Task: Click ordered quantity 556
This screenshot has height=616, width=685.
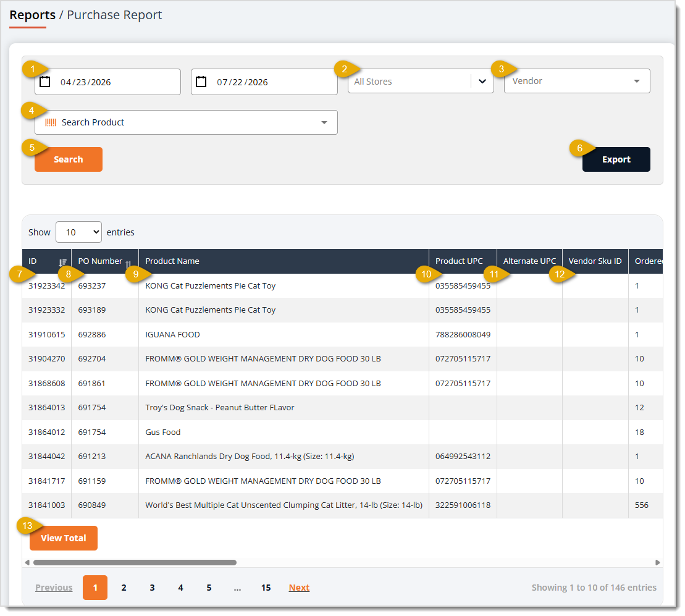Action: [641, 505]
